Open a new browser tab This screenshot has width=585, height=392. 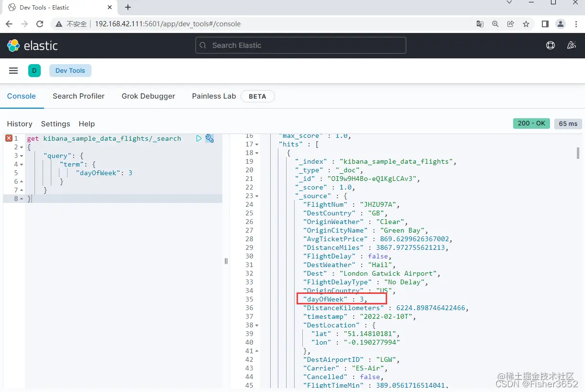pos(128,7)
